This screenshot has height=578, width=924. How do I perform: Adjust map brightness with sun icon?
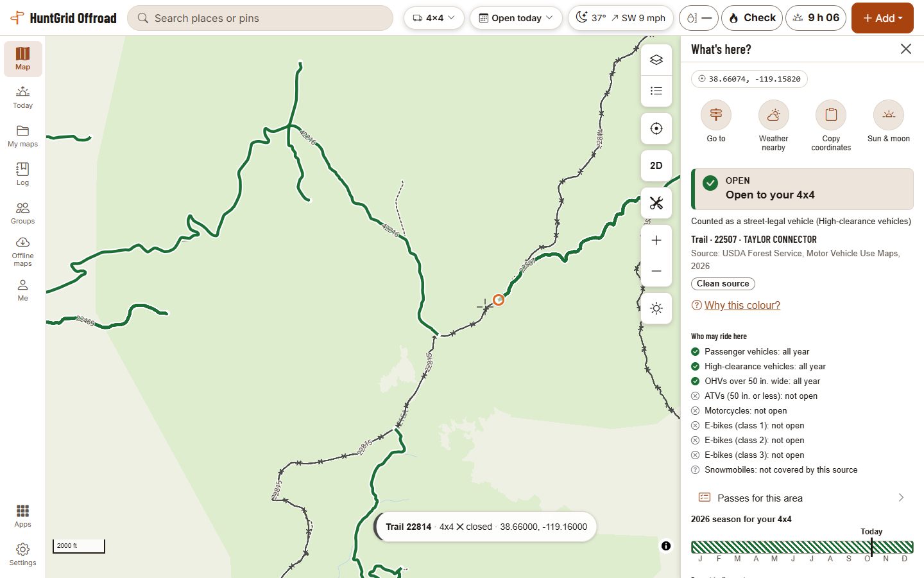coord(656,308)
